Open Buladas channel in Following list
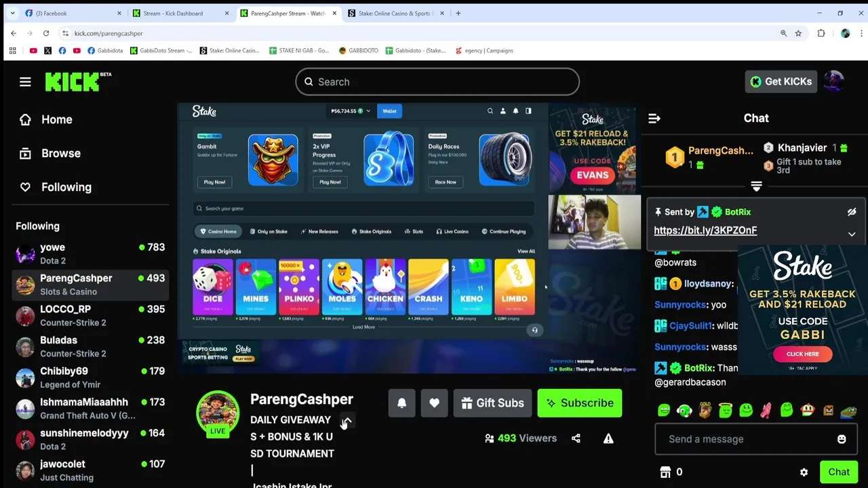Image resolution: width=868 pixels, height=488 pixels. point(90,346)
